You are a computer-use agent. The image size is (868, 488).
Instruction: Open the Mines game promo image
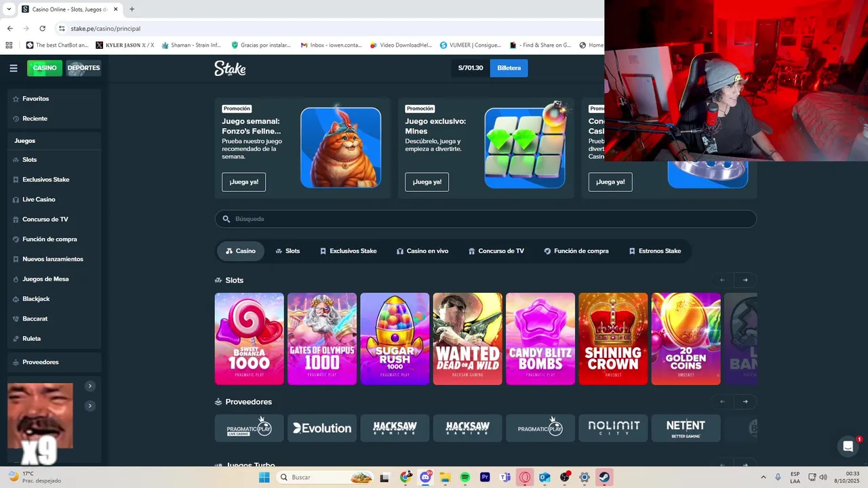pyautogui.click(x=524, y=147)
